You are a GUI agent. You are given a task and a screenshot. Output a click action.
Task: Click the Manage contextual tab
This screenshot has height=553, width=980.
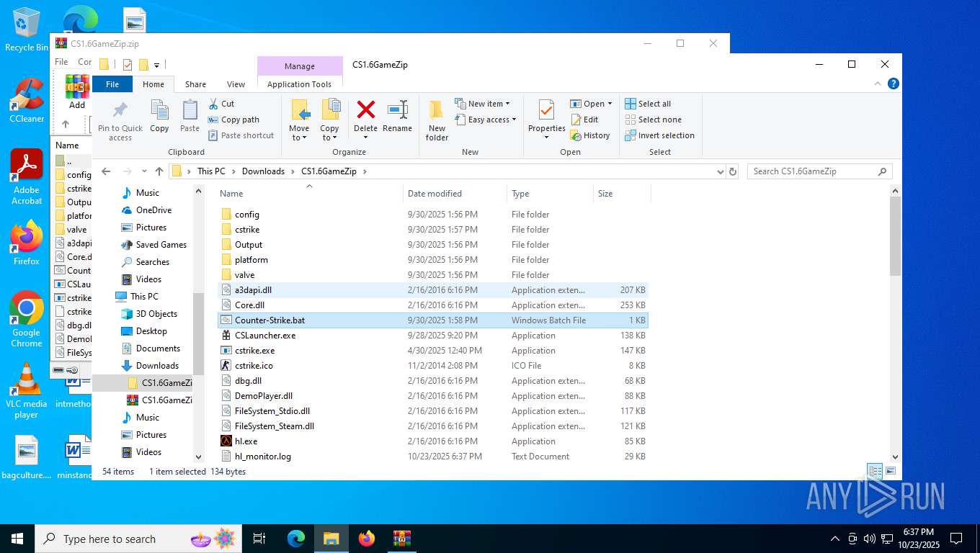pos(299,66)
